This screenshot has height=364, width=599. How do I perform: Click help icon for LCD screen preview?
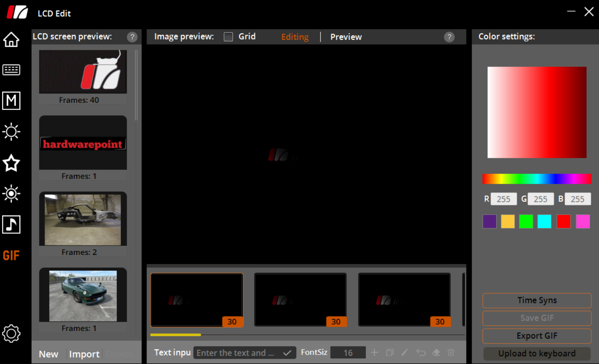tap(132, 37)
